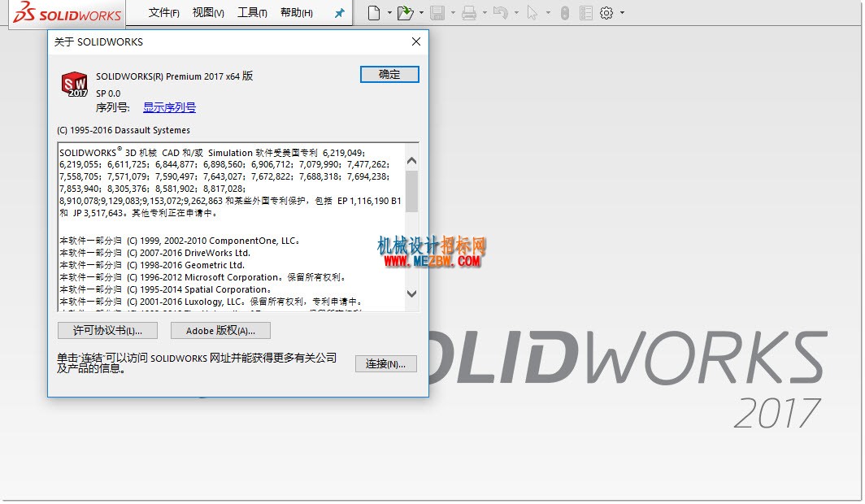This screenshot has height=504, width=865.
Task: Close the 关于 SOLIDWORKS dialog
Action: tap(416, 42)
